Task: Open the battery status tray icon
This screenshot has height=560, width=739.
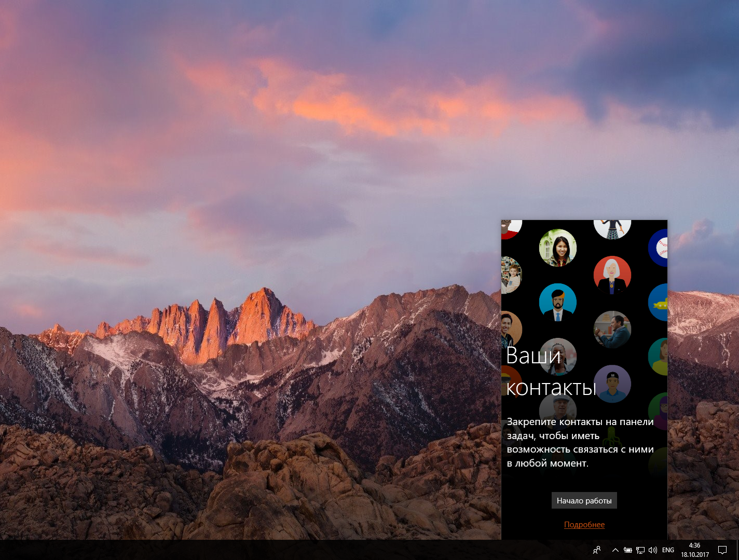Action: click(628, 550)
